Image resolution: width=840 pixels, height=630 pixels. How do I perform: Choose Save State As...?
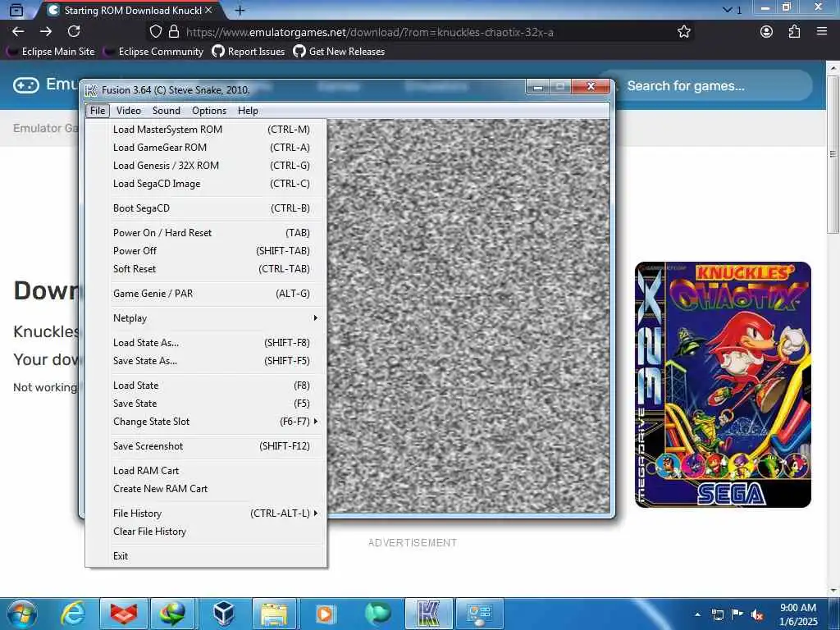coord(206,361)
